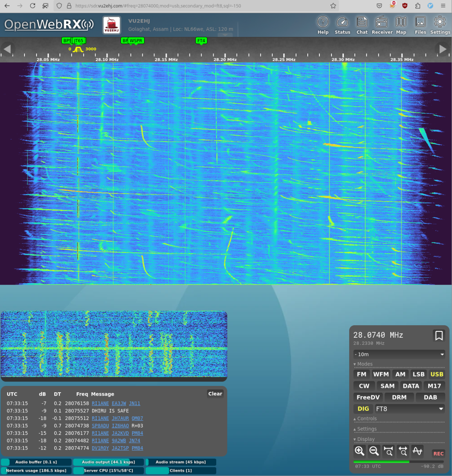Click the zoom in magnifier icon
Viewport: 452px width, 476px height.
coord(359,451)
